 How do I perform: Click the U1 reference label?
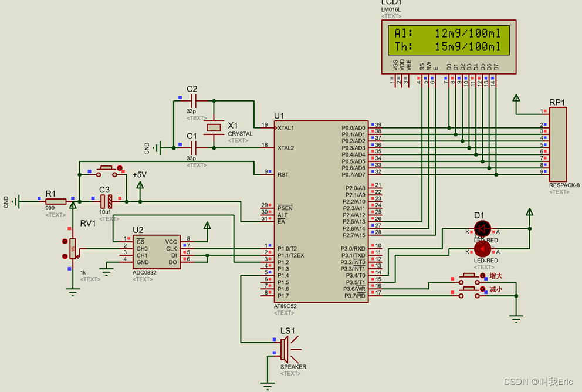[279, 116]
